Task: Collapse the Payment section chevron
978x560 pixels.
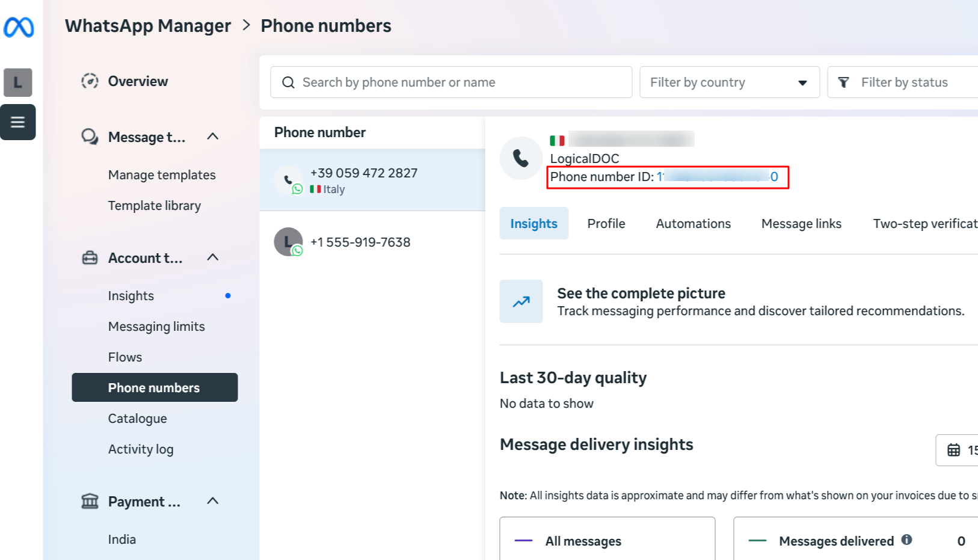Action: tap(212, 501)
